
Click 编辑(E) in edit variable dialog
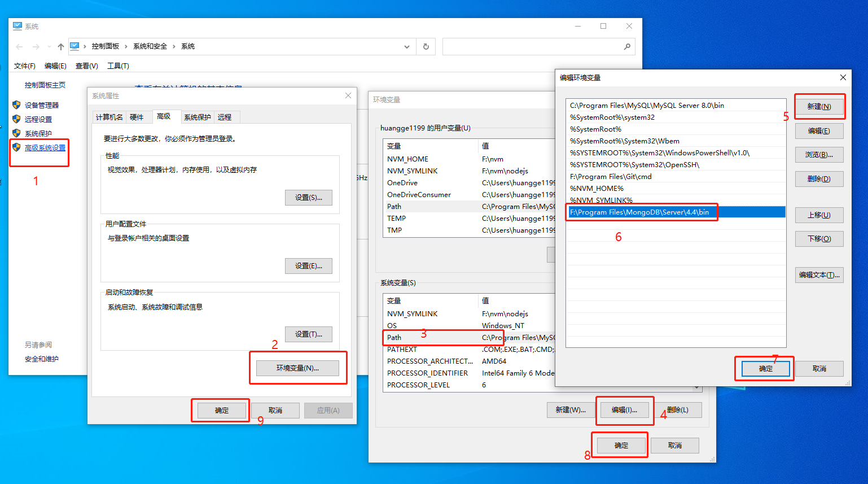[819, 131]
